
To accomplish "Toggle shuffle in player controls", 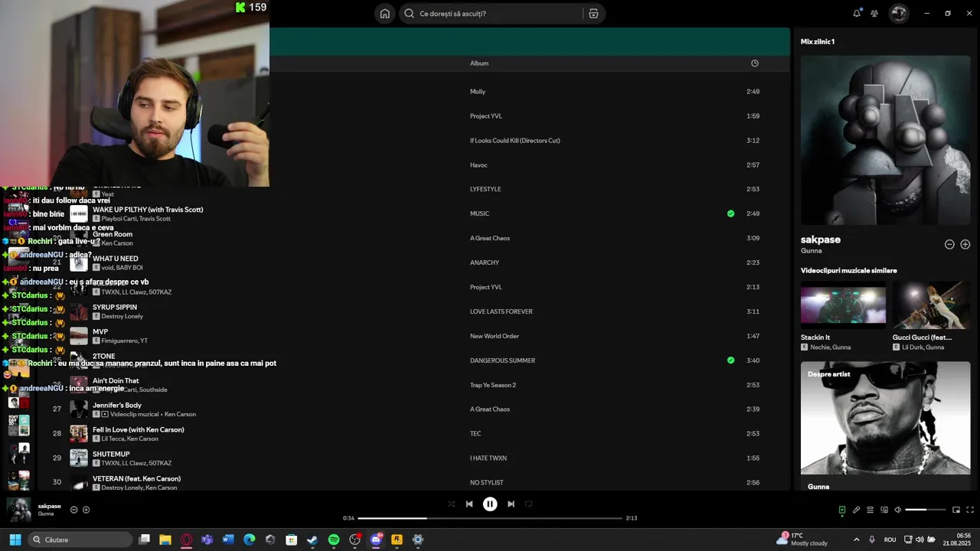I will (x=451, y=504).
